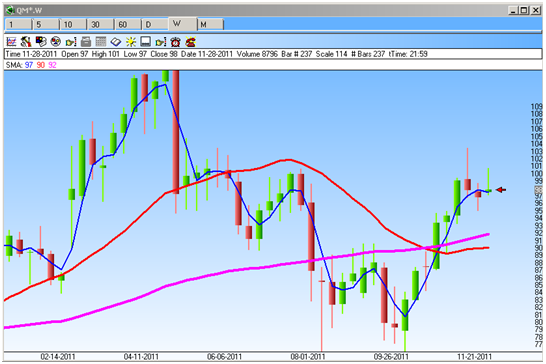This screenshot has height=364, width=546.
Task: Select the 5 minute timeframe tab
Action: [46, 24]
